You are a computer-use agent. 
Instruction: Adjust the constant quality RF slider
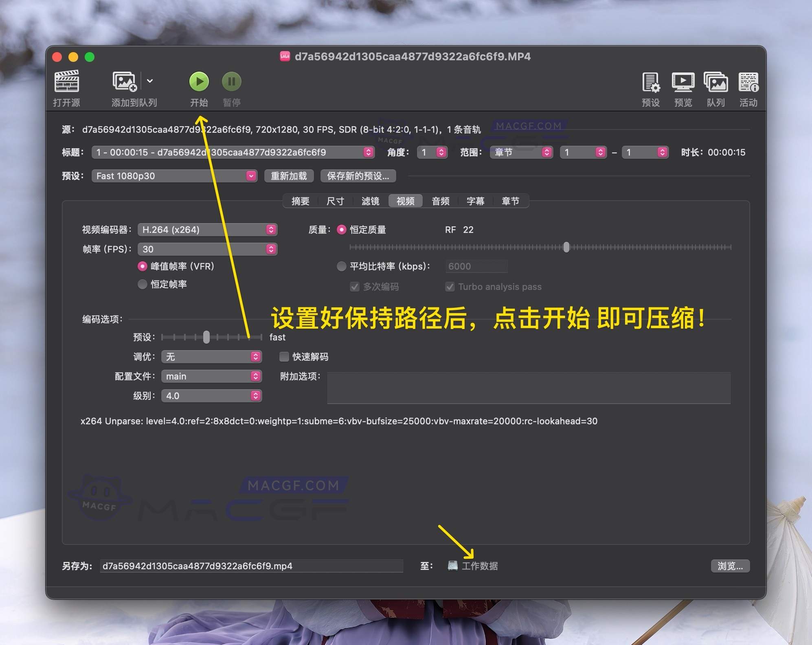566,247
